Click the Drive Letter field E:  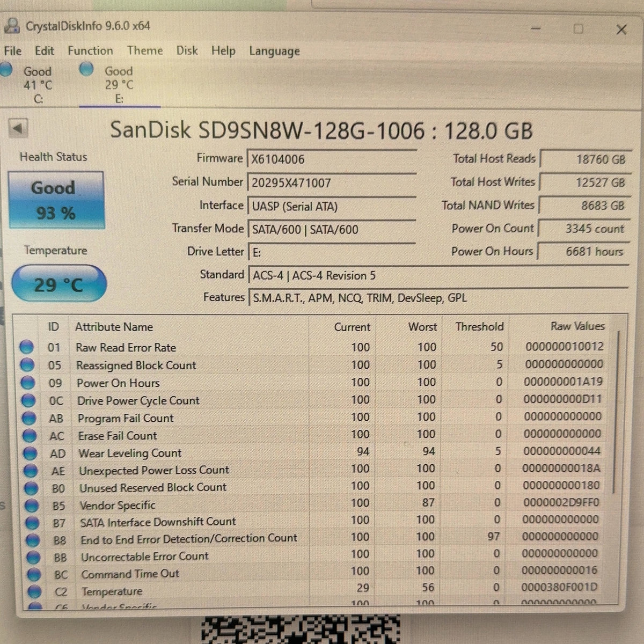tap(331, 252)
